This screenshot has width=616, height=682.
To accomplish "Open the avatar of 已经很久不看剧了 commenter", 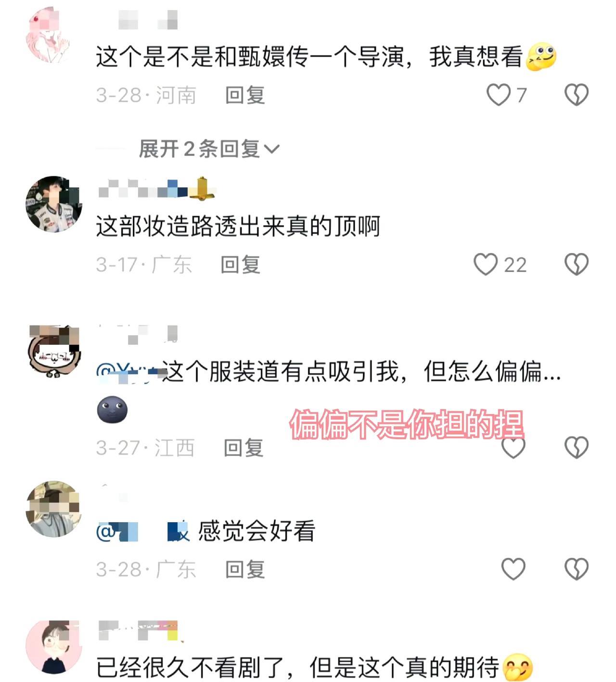I will point(54,648).
